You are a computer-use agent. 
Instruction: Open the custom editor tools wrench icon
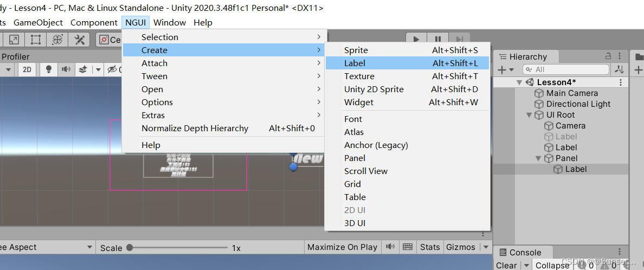click(x=79, y=40)
